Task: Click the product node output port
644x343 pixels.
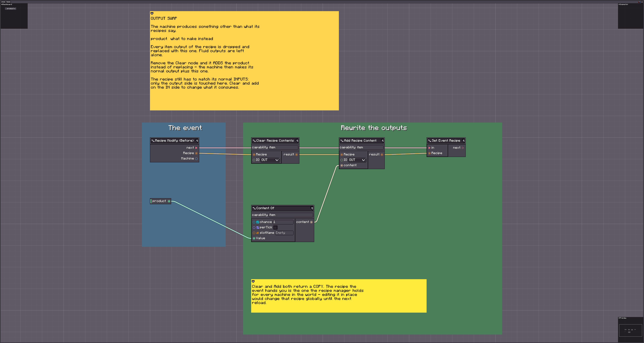Action: 169,201
